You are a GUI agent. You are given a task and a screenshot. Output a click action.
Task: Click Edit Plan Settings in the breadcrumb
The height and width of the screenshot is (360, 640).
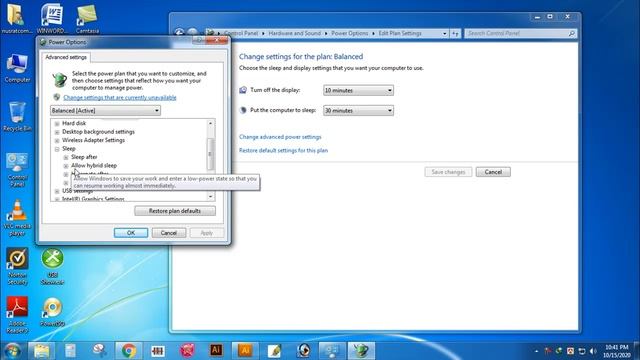(400, 33)
